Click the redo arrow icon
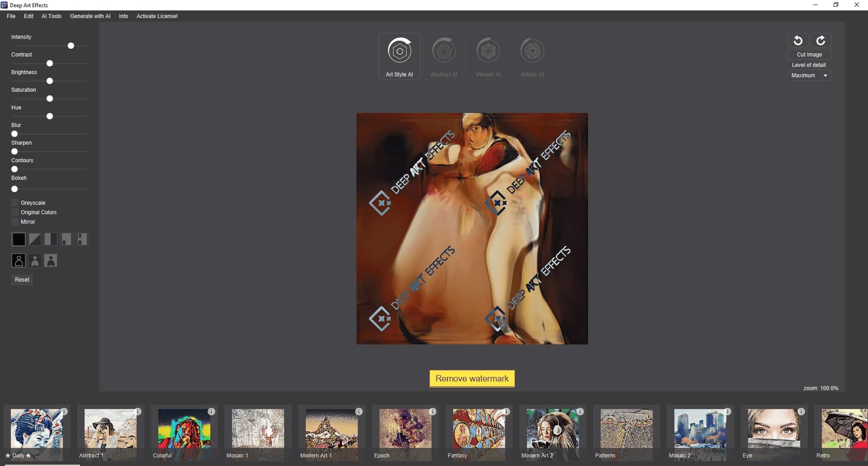This screenshot has height=466, width=868. pyautogui.click(x=821, y=41)
